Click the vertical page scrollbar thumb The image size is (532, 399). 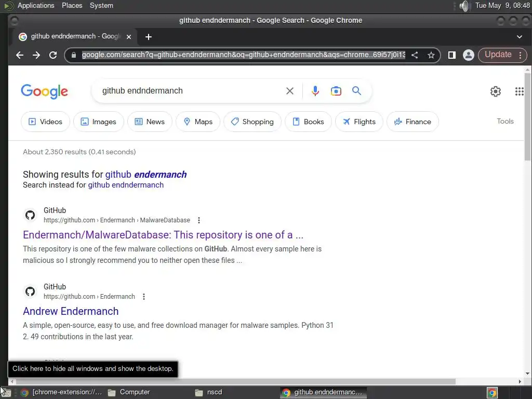527,117
